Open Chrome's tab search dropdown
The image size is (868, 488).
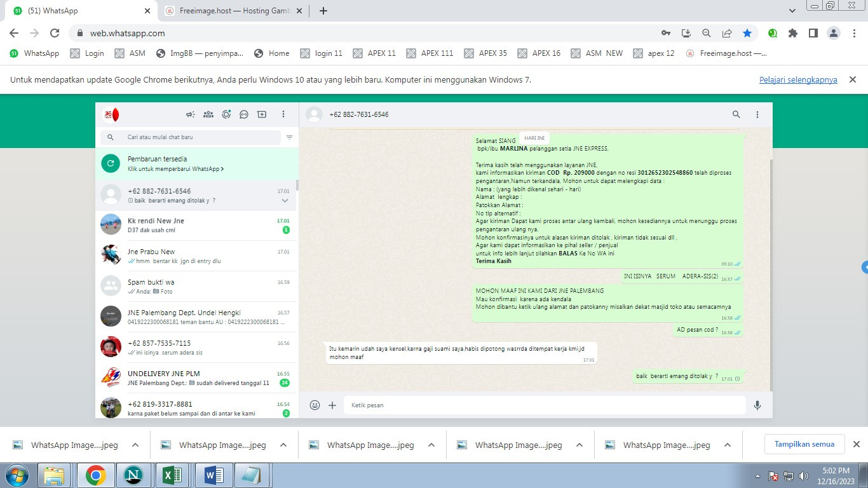point(792,11)
